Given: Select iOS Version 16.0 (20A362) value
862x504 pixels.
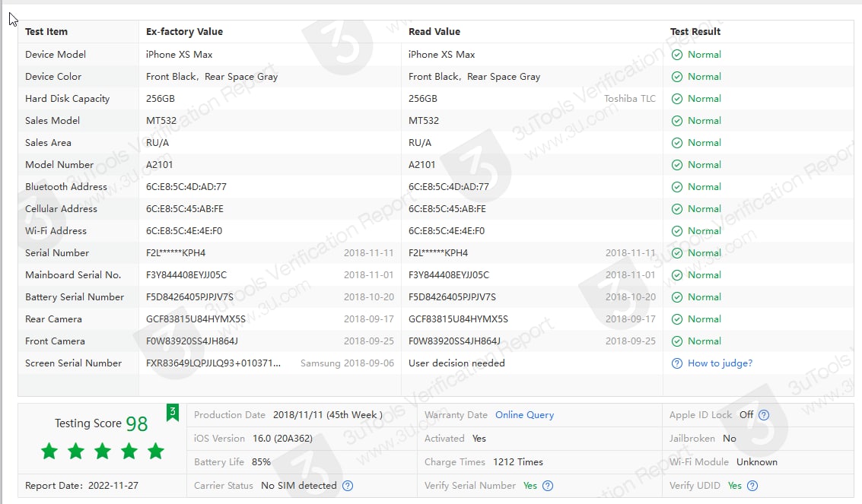Looking at the screenshot, I should [x=282, y=439].
